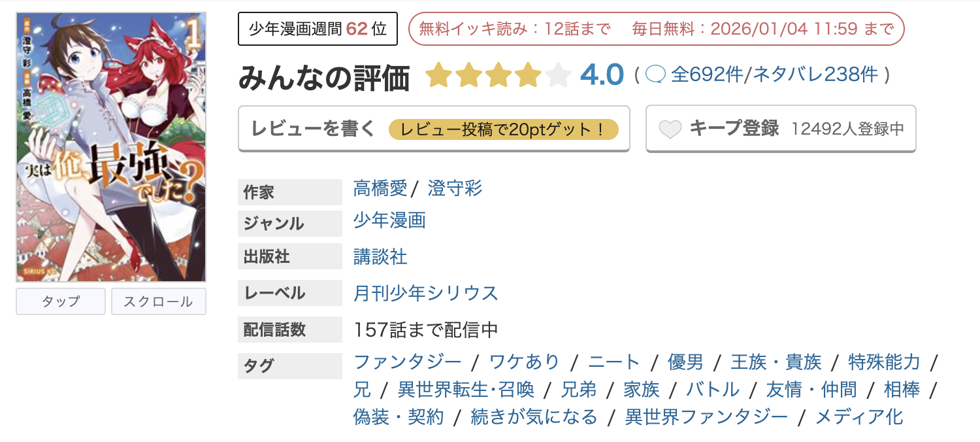Open the 少年漫画週間62位 ranking
Viewport: 980px width, 442px height.
click(318, 29)
